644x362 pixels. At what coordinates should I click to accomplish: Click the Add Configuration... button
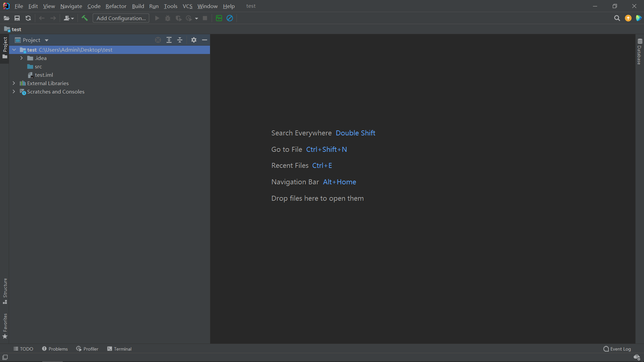coord(121,18)
